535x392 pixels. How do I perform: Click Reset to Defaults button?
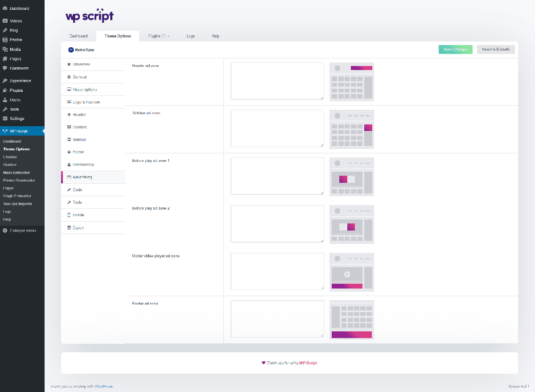(496, 49)
